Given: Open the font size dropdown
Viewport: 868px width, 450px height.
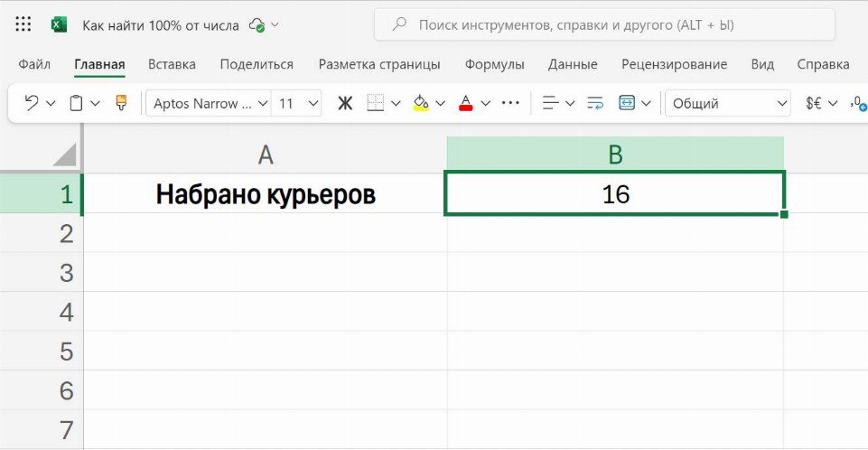Looking at the screenshot, I should (313, 103).
